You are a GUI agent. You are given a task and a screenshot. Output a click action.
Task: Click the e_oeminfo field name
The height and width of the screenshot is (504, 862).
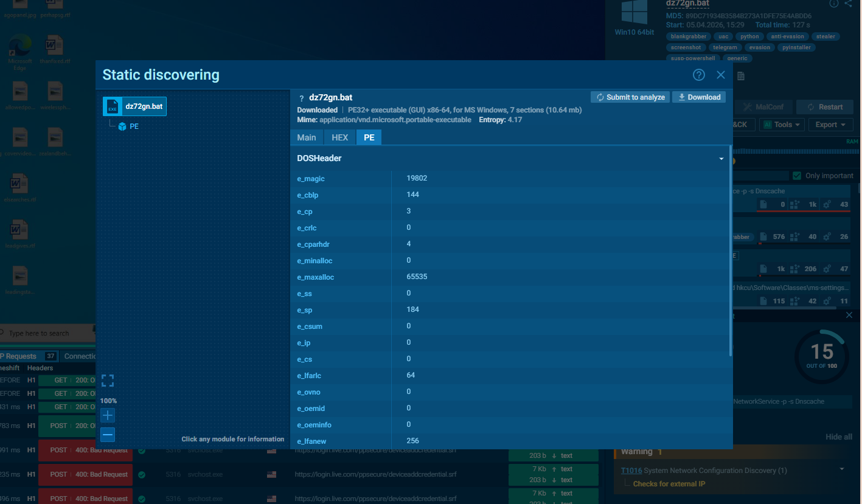(314, 425)
